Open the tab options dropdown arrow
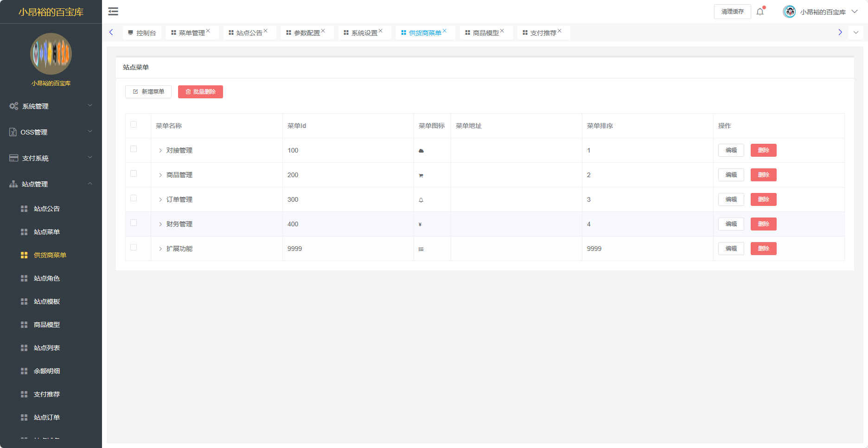The width and height of the screenshot is (868, 448). click(x=856, y=32)
